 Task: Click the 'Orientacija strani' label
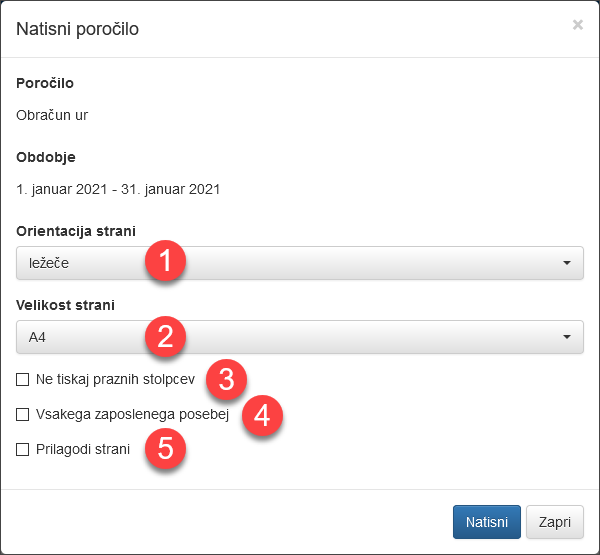76,231
